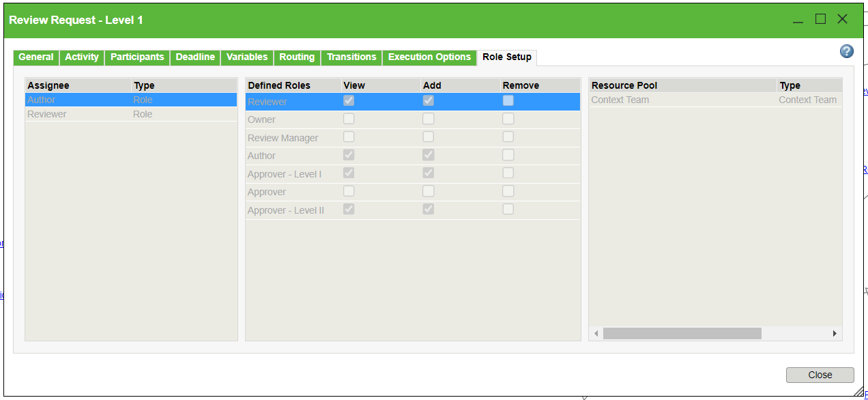868x400 pixels.
Task: Select the General tab
Action: click(x=35, y=57)
